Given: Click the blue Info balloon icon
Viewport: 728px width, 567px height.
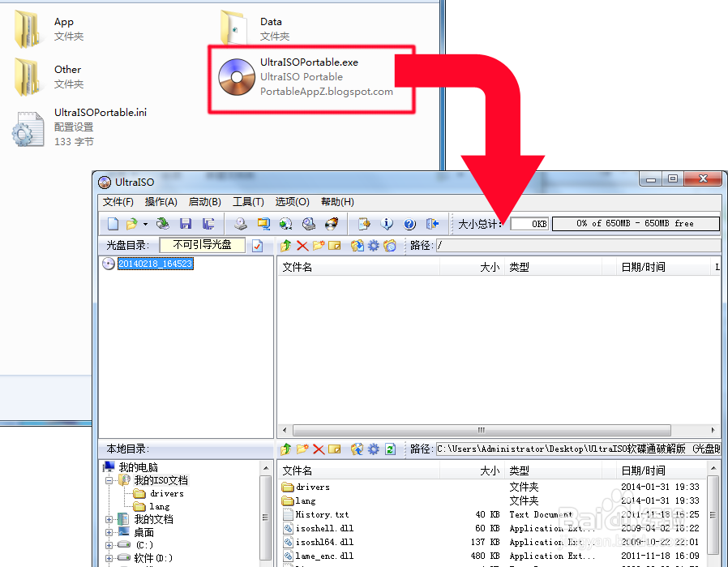Looking at the screenshot, I should [x=386, y=224].
